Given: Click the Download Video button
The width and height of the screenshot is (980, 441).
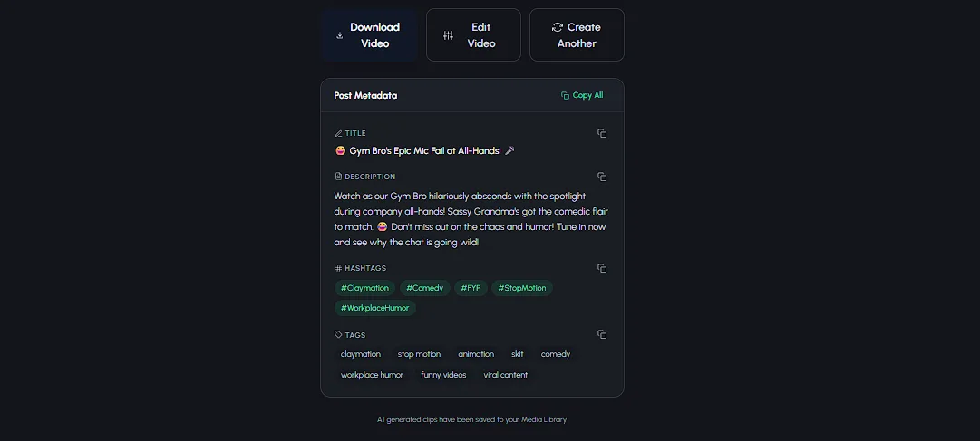Looking at the screenshot, I should click(x=370, y=35).
